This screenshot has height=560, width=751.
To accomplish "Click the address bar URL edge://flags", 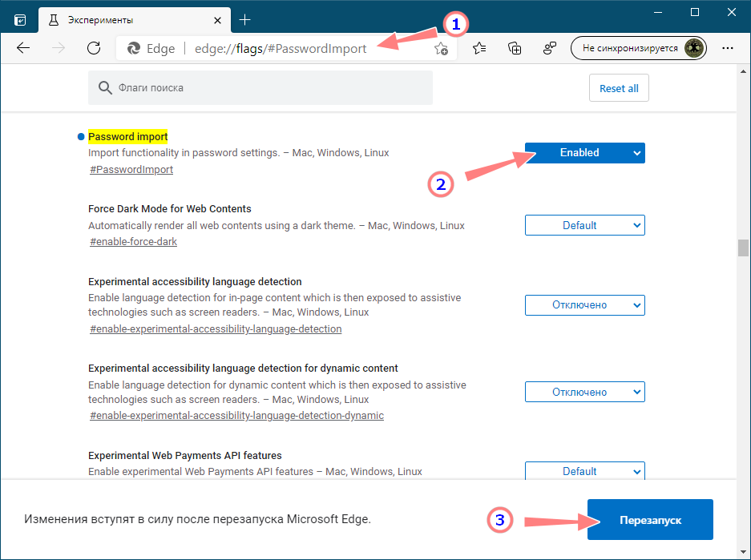I will click(x=281, y=48).
